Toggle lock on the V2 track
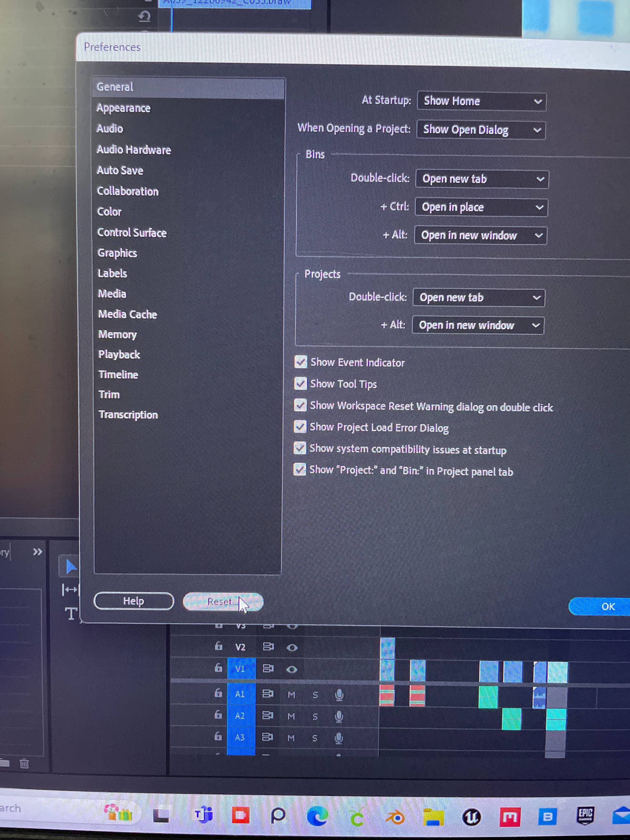The width and height of the screenshot is (630, 840). 218,646
